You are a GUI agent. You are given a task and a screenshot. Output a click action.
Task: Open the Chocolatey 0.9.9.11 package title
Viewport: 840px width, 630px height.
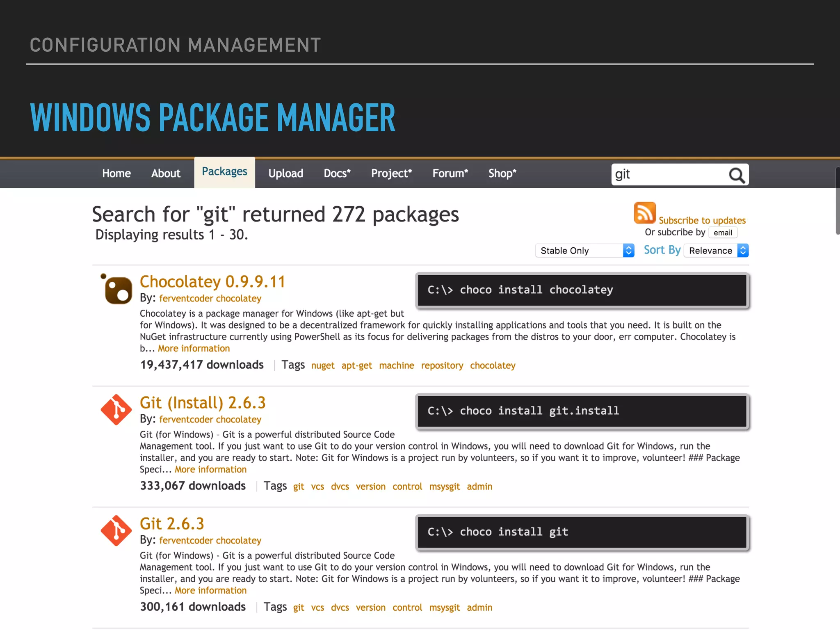coord(212,282)
